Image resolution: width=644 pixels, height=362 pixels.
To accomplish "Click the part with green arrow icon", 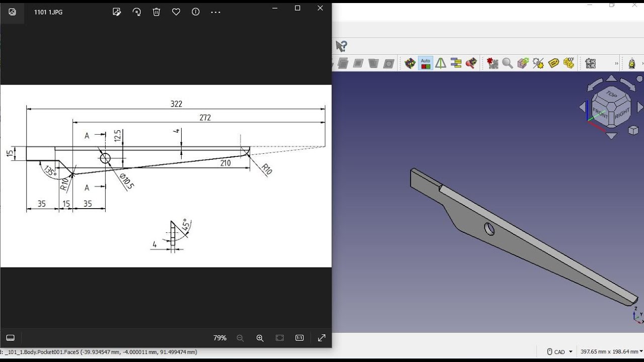I will [523, 63].
